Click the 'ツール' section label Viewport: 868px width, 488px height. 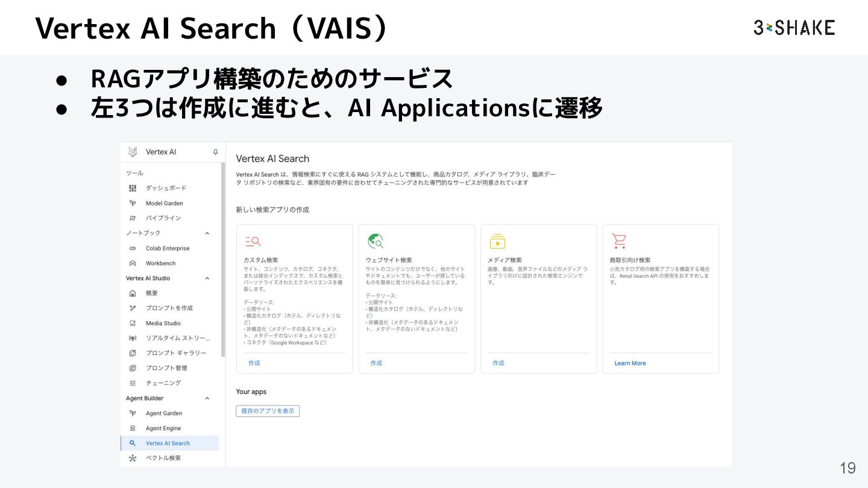(134, 173)
